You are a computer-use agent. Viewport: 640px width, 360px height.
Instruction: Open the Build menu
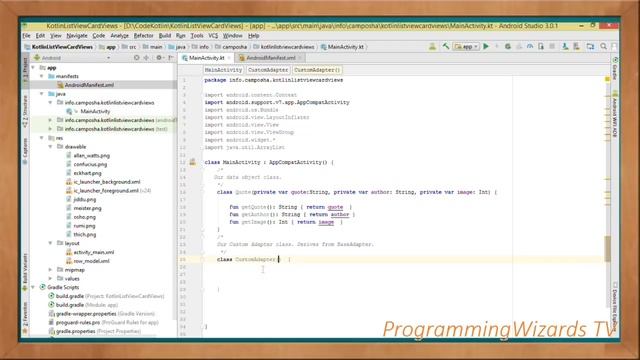(165, 36)
